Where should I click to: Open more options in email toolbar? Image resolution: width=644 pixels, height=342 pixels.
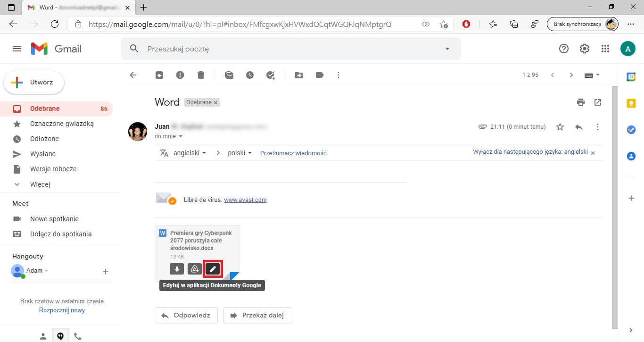tap(338, 75)
